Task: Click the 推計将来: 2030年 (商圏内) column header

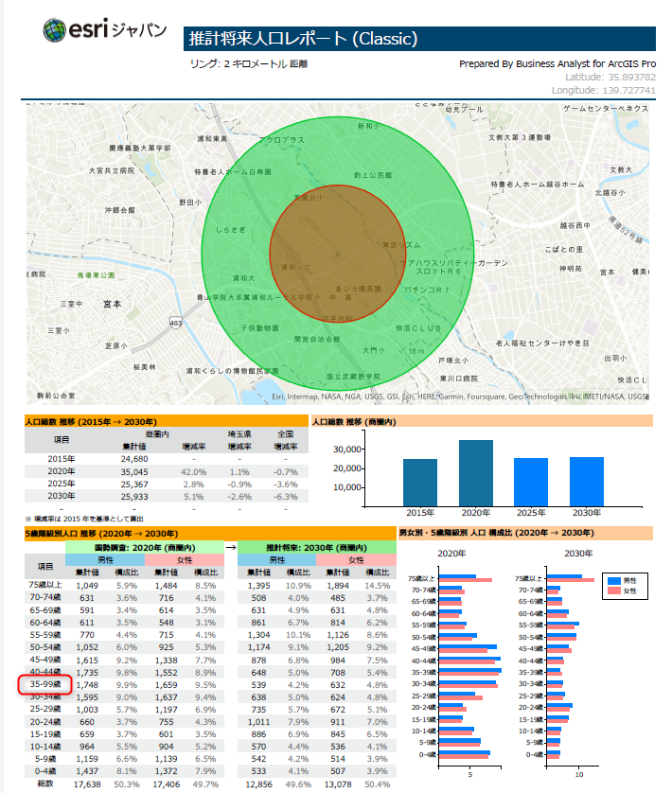Action: point(317,548)
